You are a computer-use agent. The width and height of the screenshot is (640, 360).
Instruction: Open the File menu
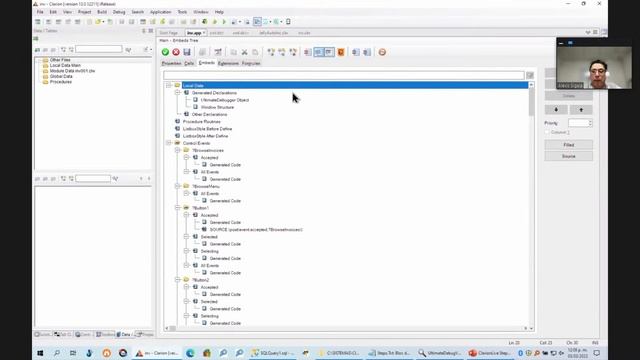(40, 12)
